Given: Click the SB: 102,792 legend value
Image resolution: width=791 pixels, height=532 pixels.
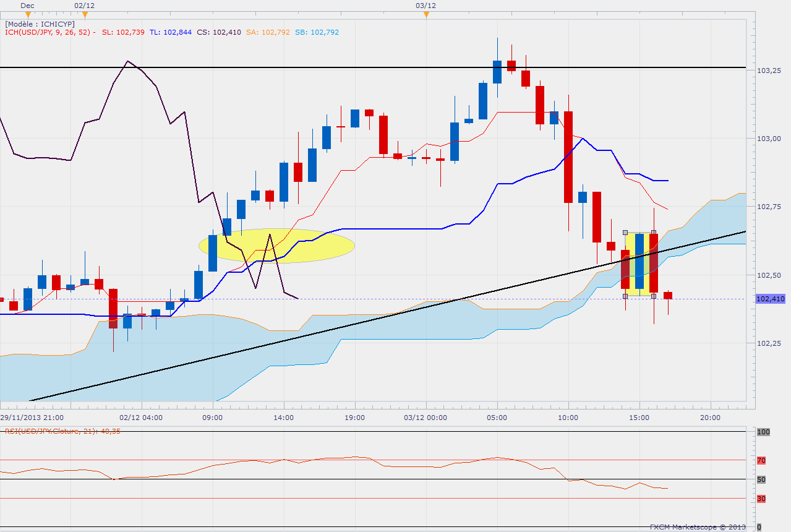Looking at the screenshot, I should click(x=317, y=32).
